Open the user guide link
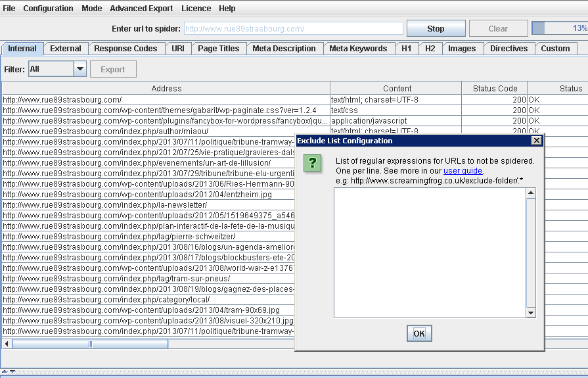588x378 pixels. point(463,171)
